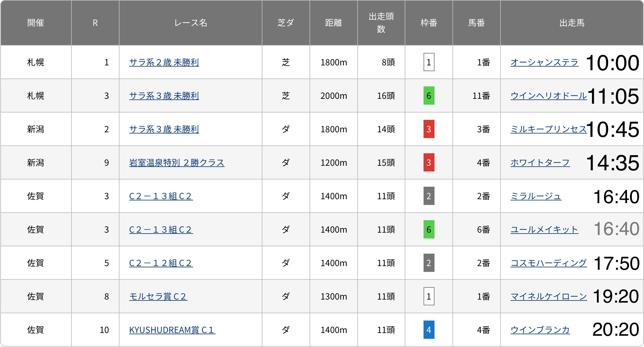Open the オーシャンステラ horse link

pos(544,62)
